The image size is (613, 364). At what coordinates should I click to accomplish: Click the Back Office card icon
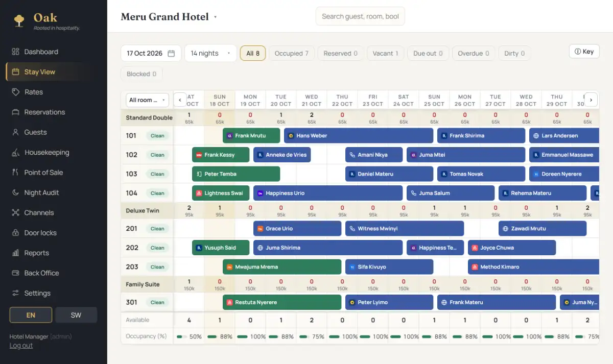[x=15, y=273]
